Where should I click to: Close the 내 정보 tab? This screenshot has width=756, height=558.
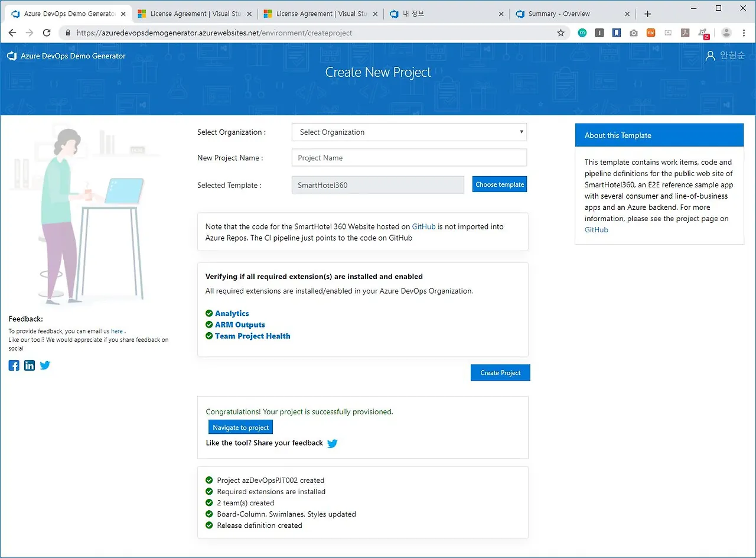click(x=501, y=14)
